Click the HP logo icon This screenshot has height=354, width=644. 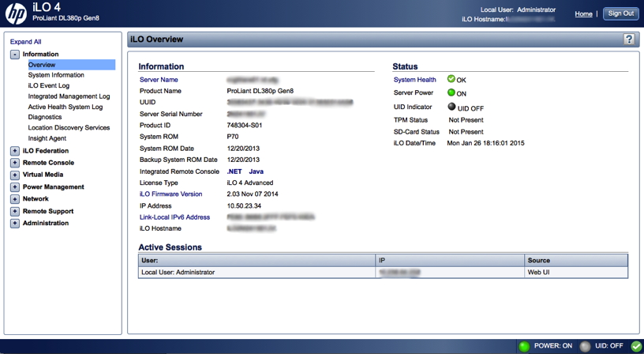16,13
